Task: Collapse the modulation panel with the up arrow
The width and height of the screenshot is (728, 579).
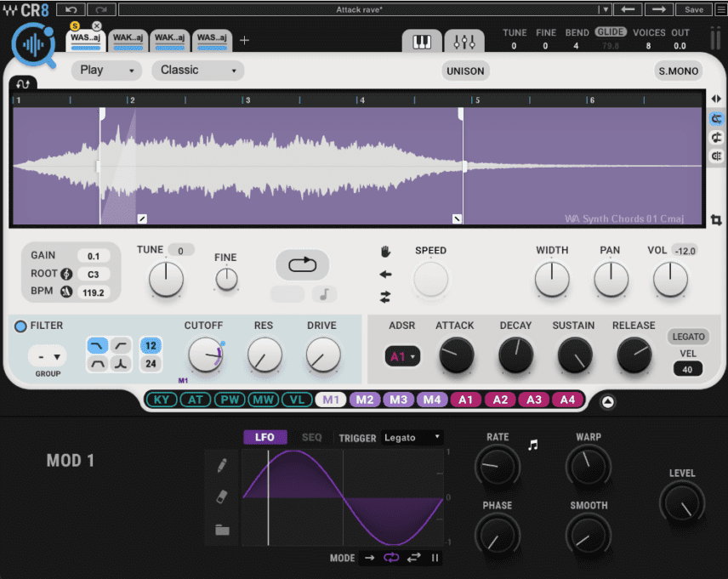Action: point(607,401)
